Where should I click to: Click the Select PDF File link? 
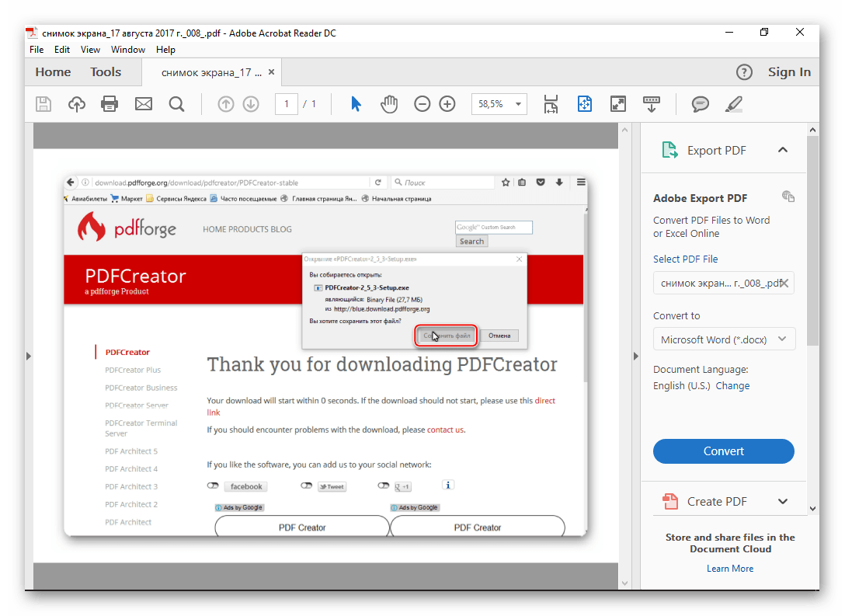[x=686, y=259]
